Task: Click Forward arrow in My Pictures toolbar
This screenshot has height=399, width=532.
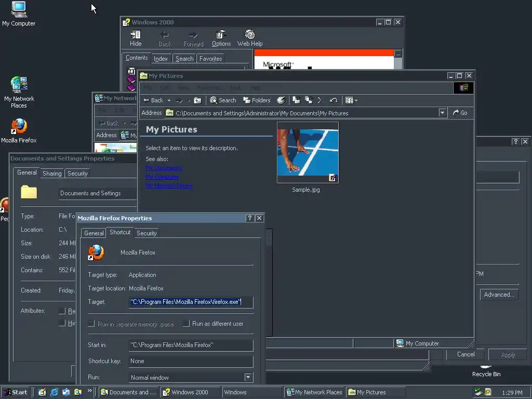Action: pyautogui.click(x=179, y=100)
